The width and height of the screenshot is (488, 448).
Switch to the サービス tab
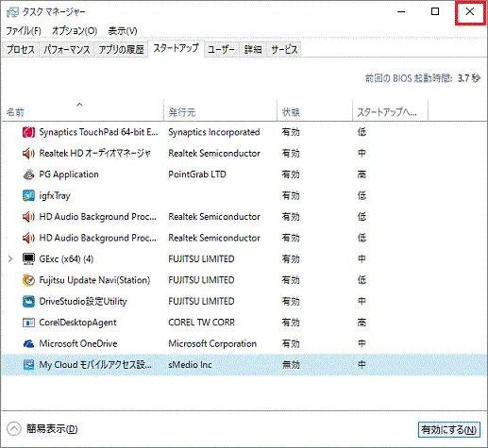[x=284, y=50]
